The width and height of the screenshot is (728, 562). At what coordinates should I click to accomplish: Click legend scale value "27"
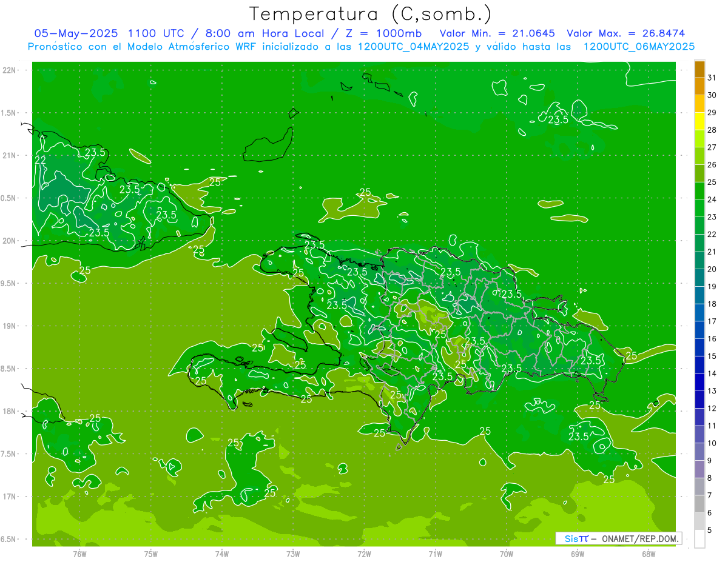(712, 147)
